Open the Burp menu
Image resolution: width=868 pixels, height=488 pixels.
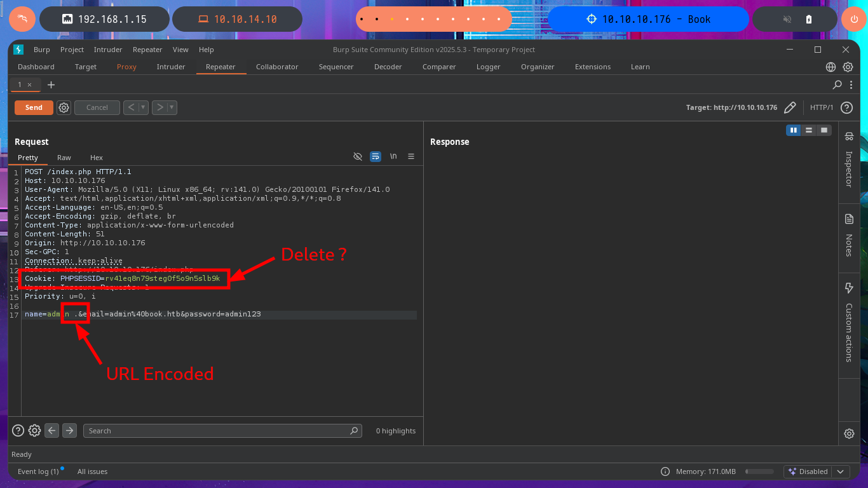[42, 50]
